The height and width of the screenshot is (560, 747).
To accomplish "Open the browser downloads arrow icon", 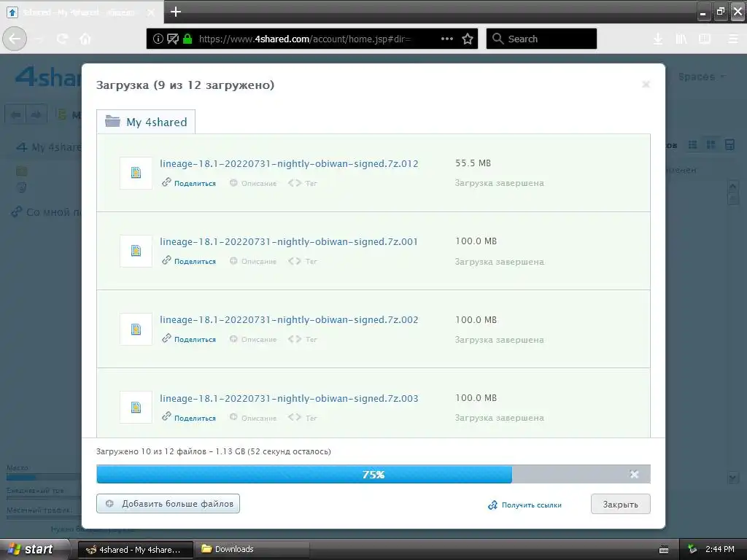I will click(658, 39).
